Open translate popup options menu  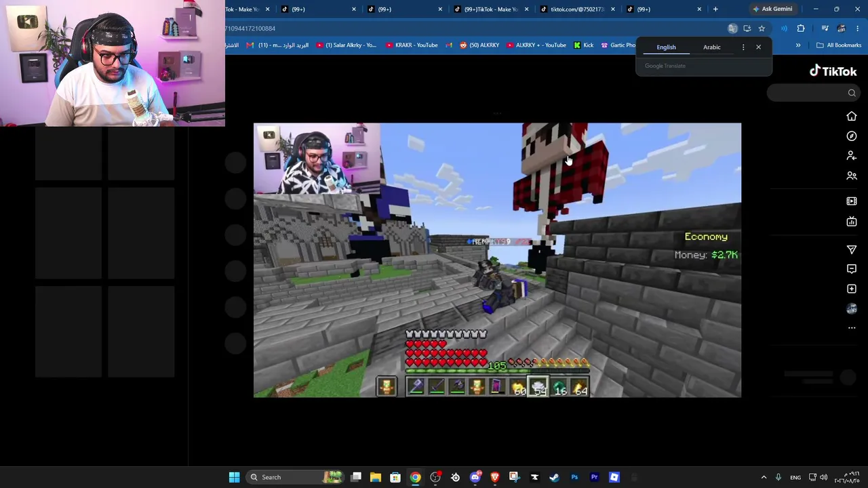coord(743,47)
